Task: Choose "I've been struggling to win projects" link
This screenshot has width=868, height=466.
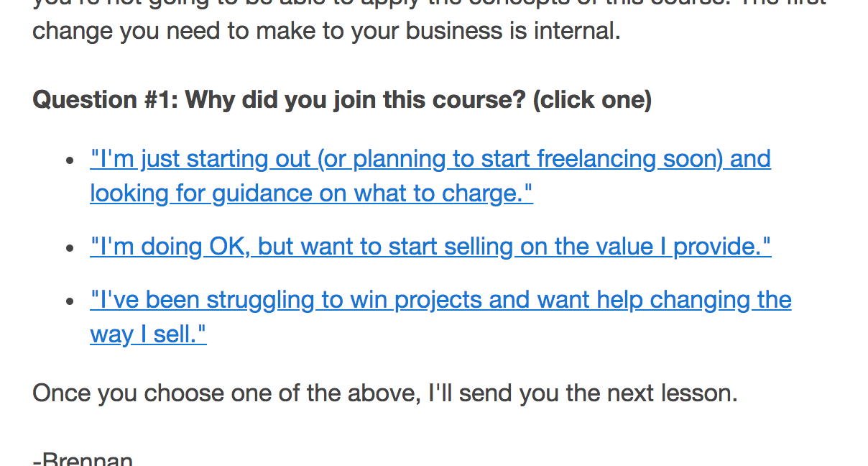Action: pos(440,316)
